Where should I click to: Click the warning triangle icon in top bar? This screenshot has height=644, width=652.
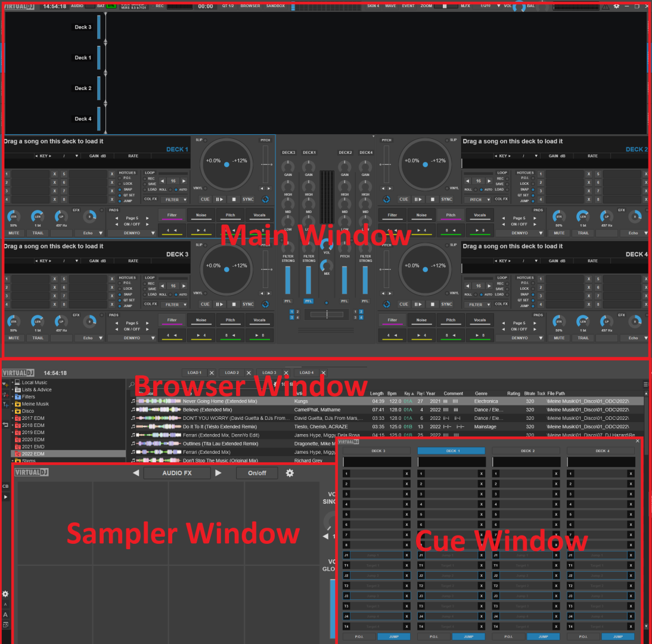coord(606,6)
